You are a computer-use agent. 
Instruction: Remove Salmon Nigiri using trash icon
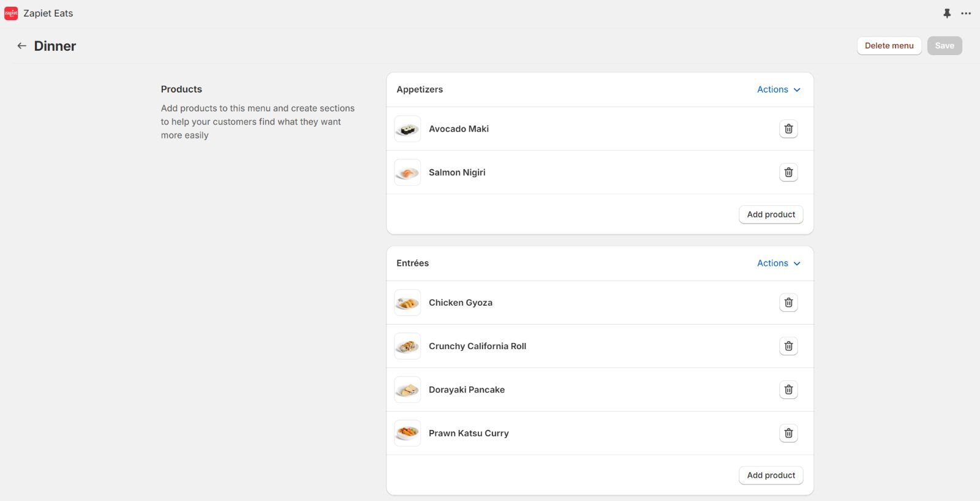tap(788, 172)
